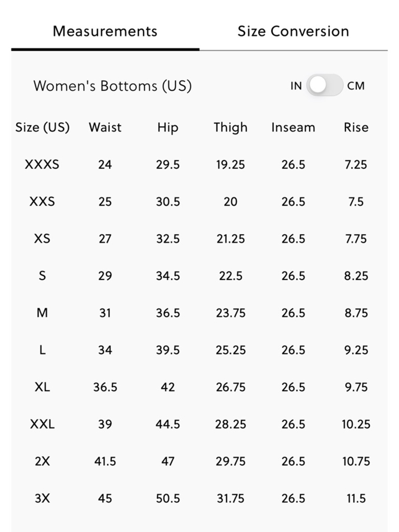Select the XL size row label
Viewport: 399px width, 532px height.
pos(42,387)
